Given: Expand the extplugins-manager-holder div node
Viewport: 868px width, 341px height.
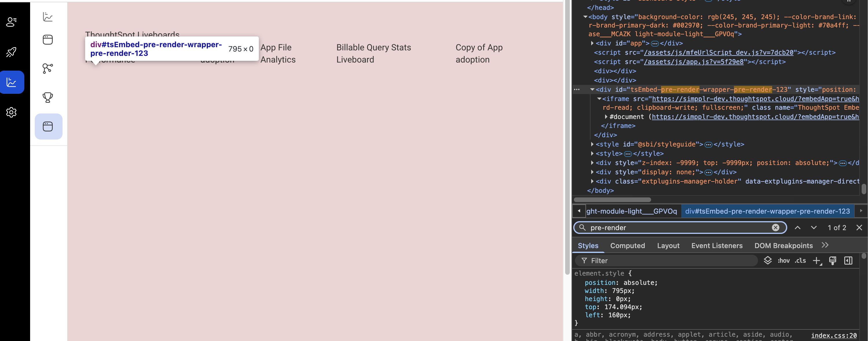Looking at the screenshot, I should tap(592, 181).
